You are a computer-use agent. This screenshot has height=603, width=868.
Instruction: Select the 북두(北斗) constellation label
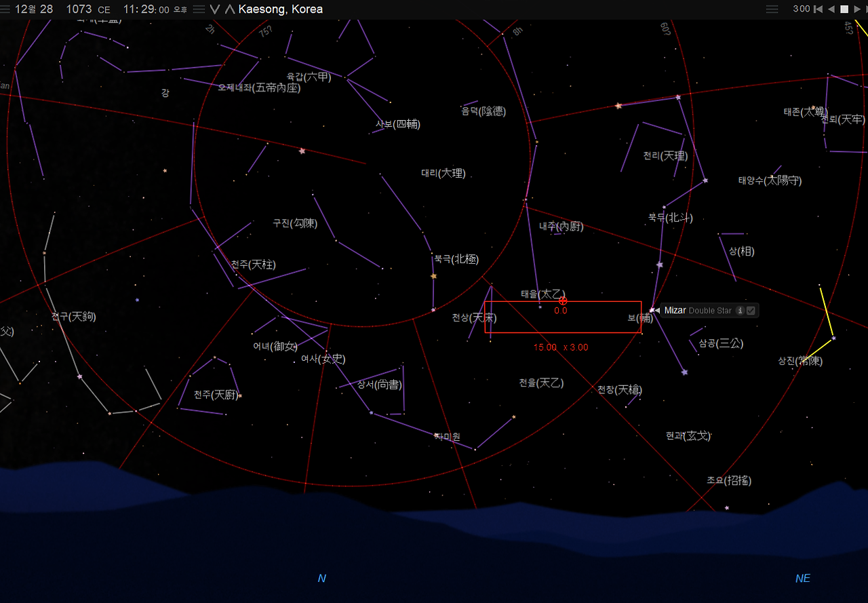671,218
